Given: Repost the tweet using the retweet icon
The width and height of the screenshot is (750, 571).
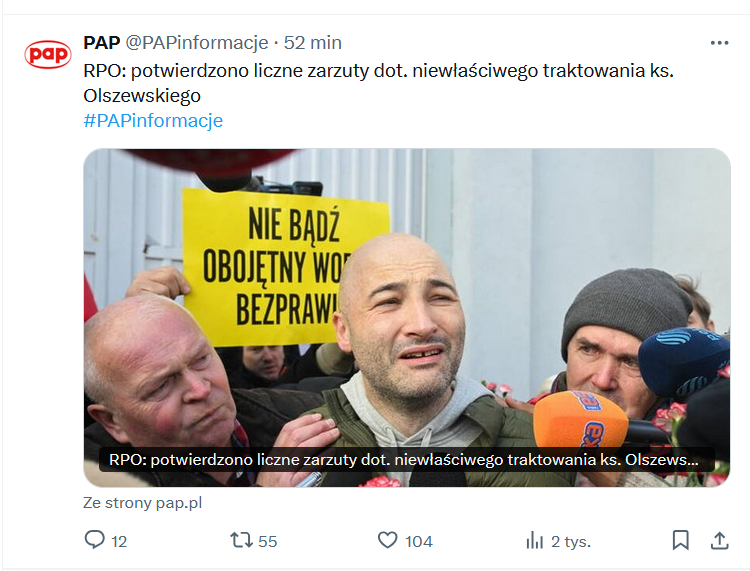Looking at the screenshot, I should [241, 540].
